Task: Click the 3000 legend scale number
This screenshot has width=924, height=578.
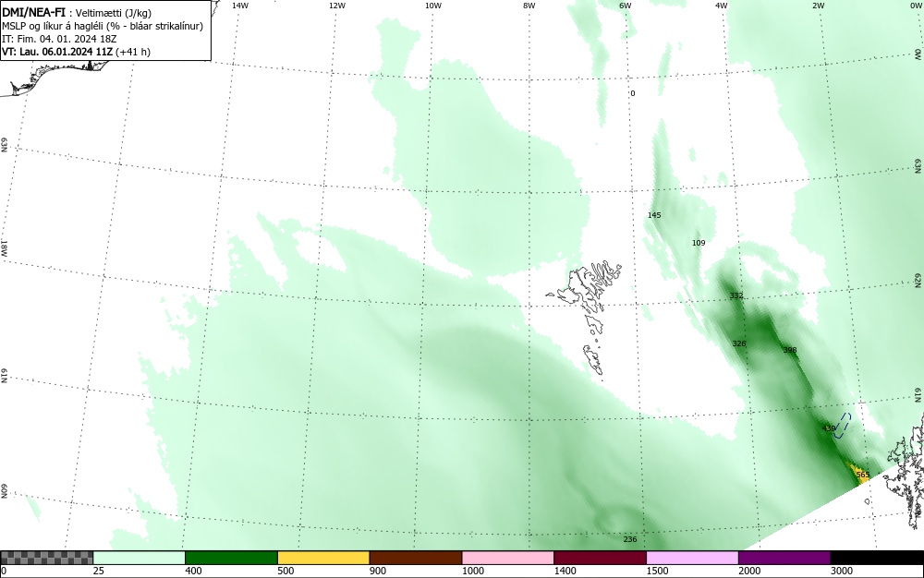Action: pos(842,571)
